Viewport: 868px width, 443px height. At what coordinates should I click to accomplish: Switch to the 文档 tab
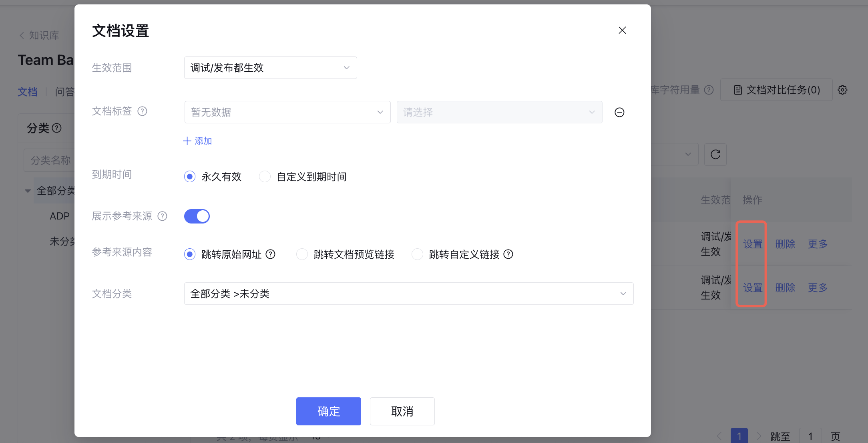(x=27, y=92)
